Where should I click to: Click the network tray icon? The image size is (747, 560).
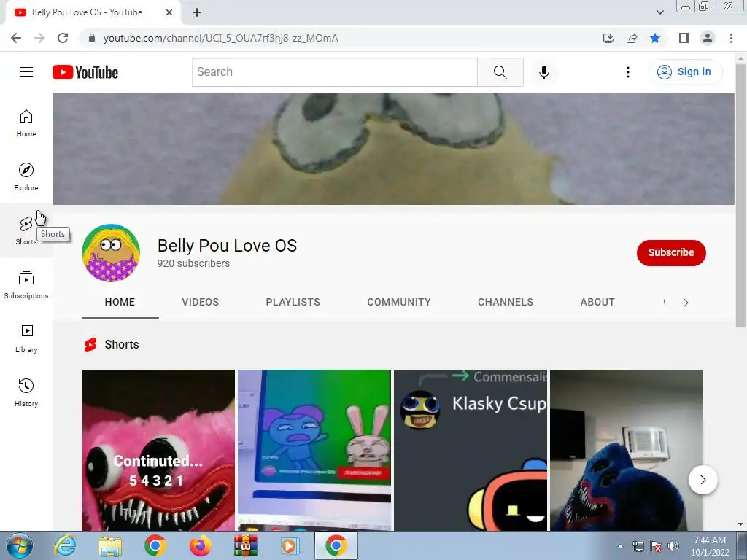coord(638,546)
